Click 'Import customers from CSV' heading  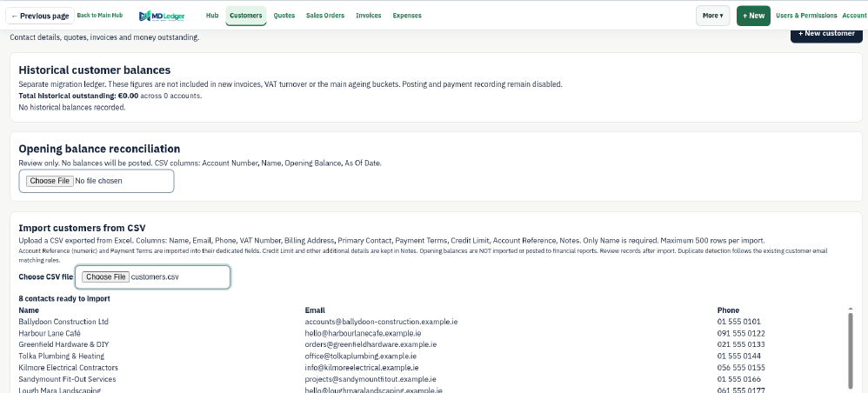[x=82, y=228]
